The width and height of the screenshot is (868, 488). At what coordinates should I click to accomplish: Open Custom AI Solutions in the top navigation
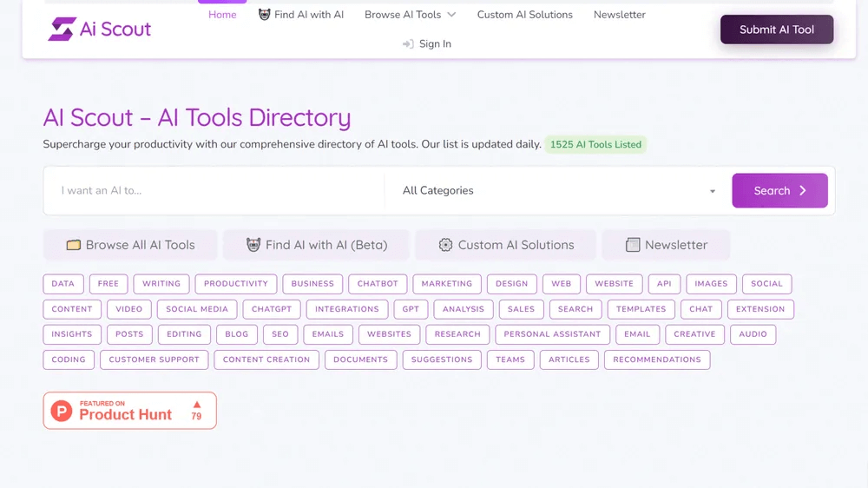[524, 15]
